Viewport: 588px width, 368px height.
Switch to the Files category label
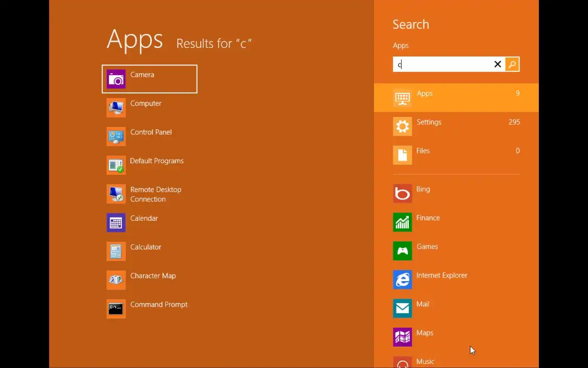pyautogui.click(x=423, y=151)
